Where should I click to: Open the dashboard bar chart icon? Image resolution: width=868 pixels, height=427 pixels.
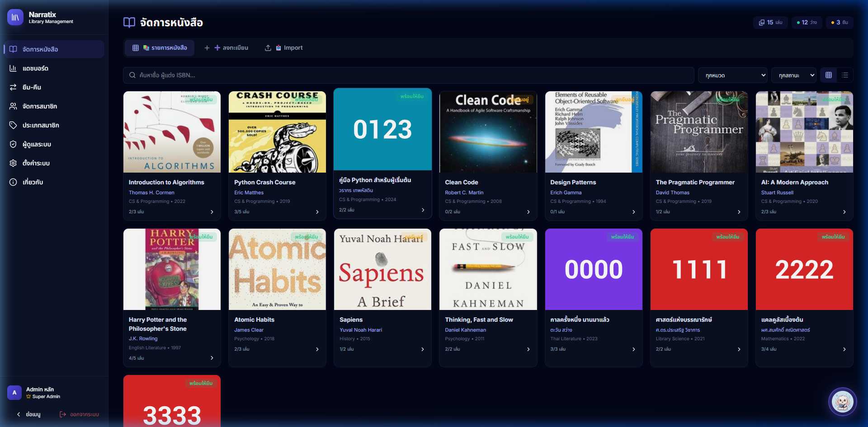(x=13, y=68)
